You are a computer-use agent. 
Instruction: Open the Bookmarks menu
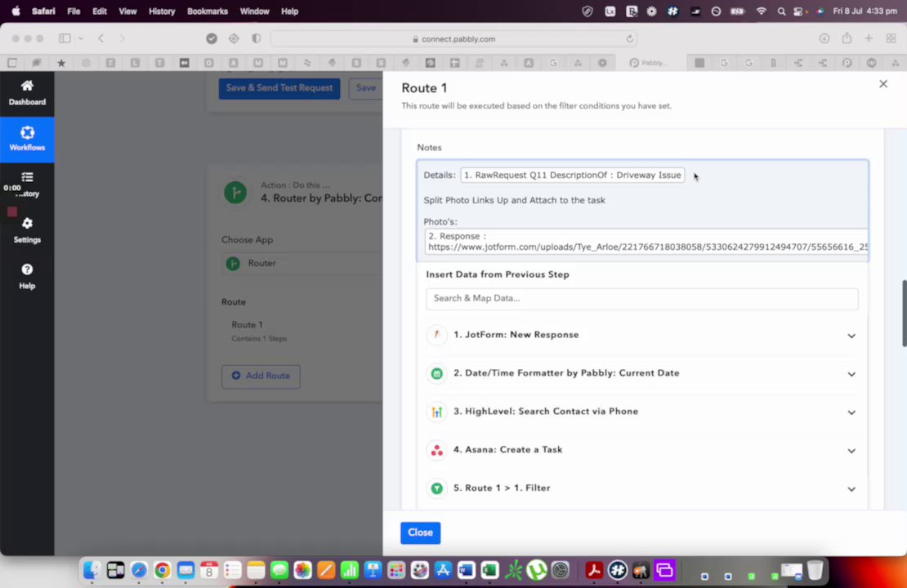207,11
